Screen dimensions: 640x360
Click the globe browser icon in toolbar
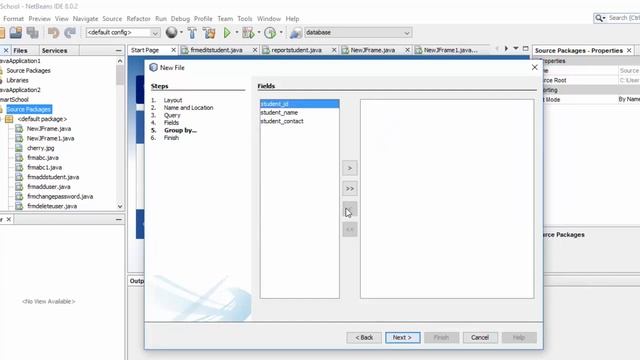(171, 32)
